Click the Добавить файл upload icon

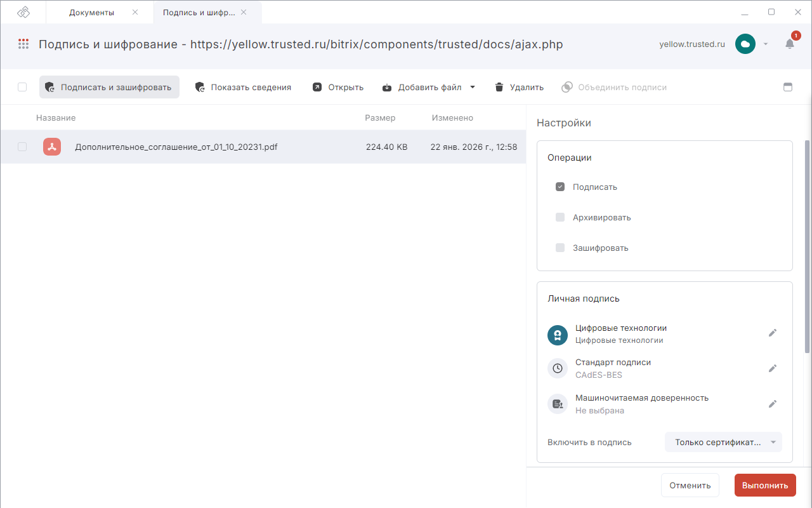[387, 87]
